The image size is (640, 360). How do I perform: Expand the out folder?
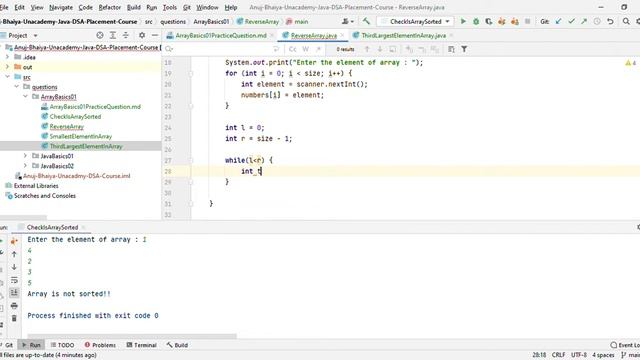pos(7,67)
